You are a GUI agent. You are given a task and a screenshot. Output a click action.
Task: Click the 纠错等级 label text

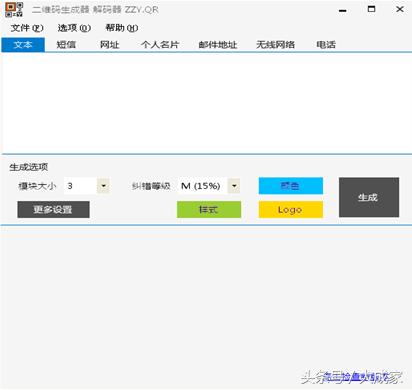coord(151,186)
